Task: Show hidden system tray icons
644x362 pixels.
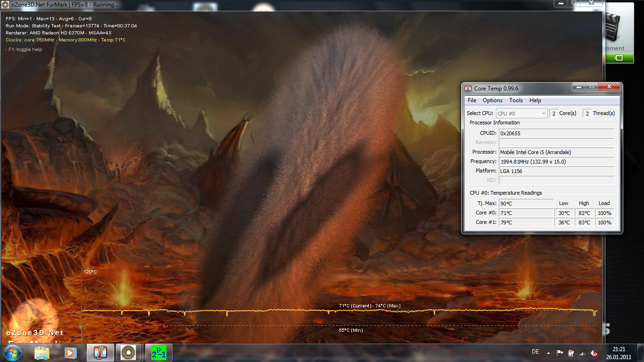Action: click(548, 353)
